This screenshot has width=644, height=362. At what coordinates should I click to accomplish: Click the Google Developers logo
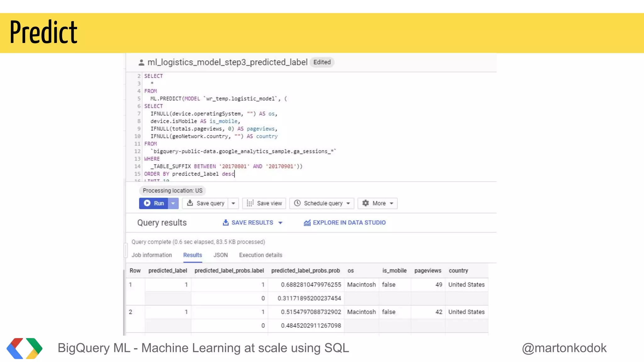click(x=25, y=348)
